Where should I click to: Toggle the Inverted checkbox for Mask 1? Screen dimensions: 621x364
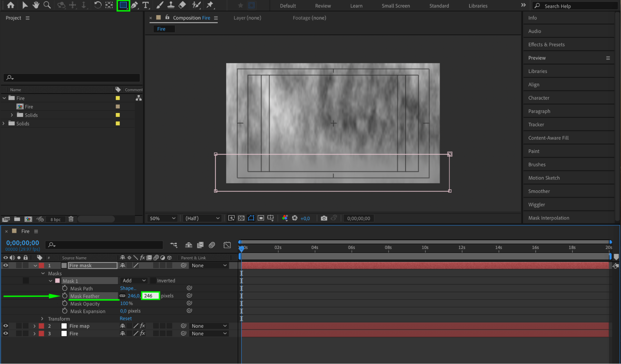(153, 281)
